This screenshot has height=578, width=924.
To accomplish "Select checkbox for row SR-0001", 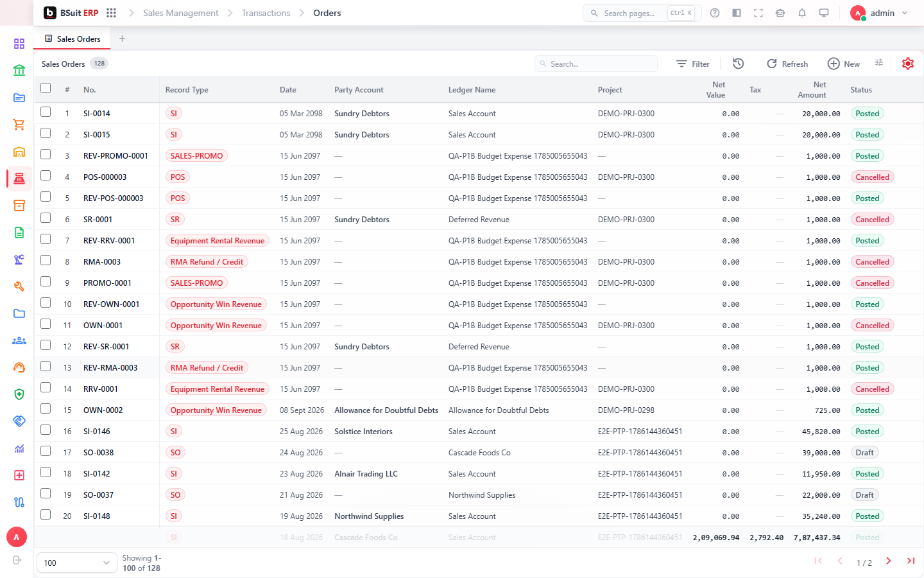I will [x=46, y=218].
